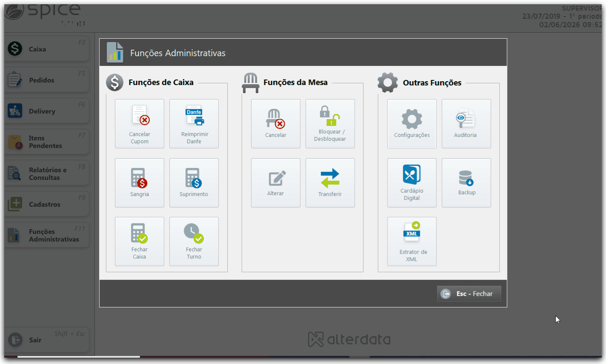Screen dimensions: 606x364
Task: Open Itens Pendentes in sidebar
Action: click(x=47, y=142)
